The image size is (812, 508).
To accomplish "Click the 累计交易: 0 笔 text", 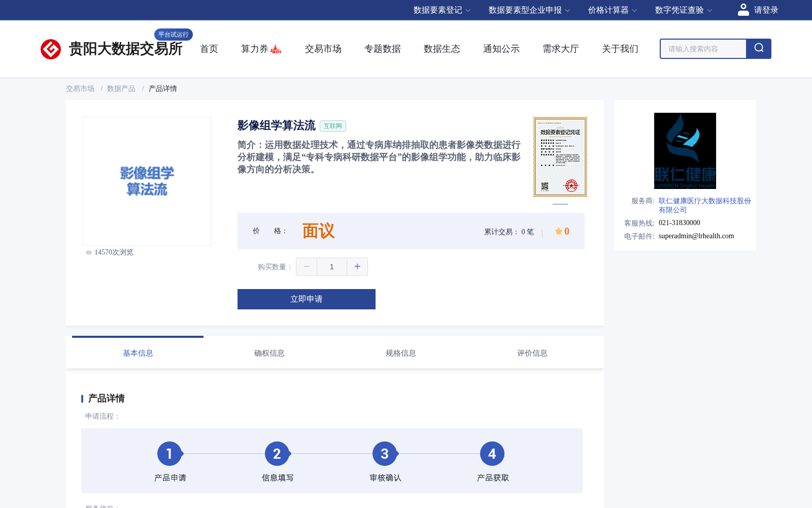I will tap(509, 232).
